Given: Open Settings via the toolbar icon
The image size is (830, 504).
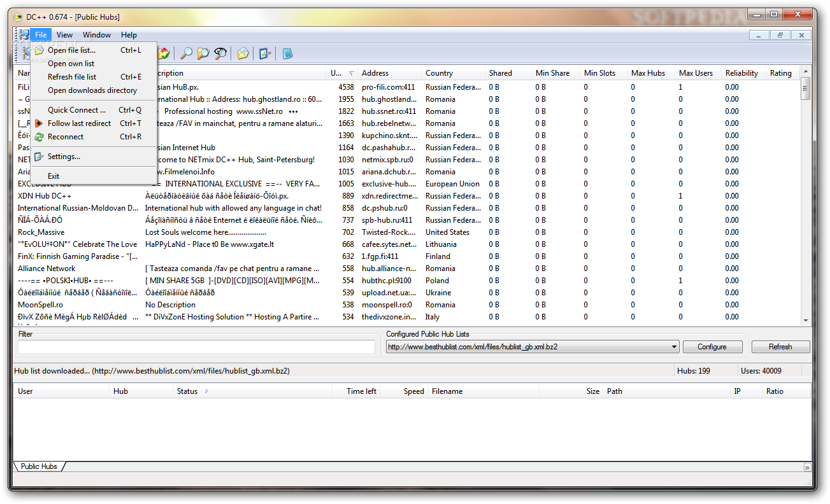Looking at the screenshot, I should [265, 53].
